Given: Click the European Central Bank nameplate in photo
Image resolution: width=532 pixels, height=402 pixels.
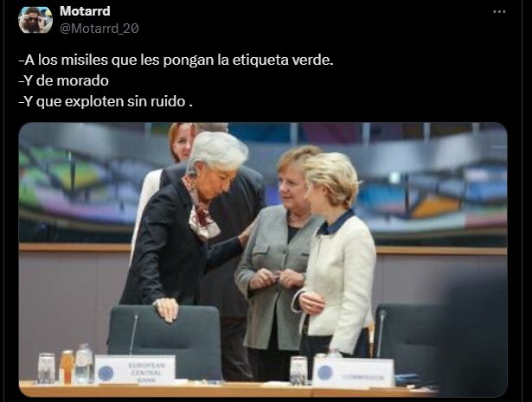Looking at the screenshot, I should point(135,371).
